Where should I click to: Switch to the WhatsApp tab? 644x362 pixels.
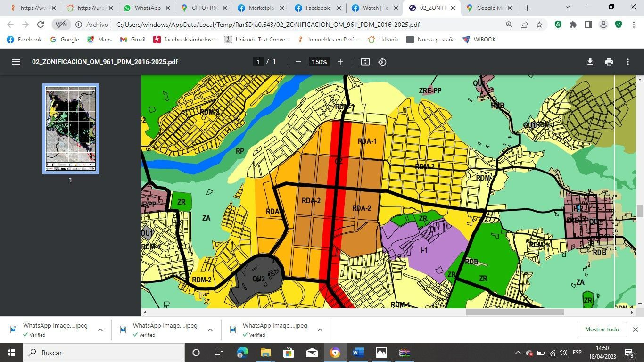[x=147, y=8]
